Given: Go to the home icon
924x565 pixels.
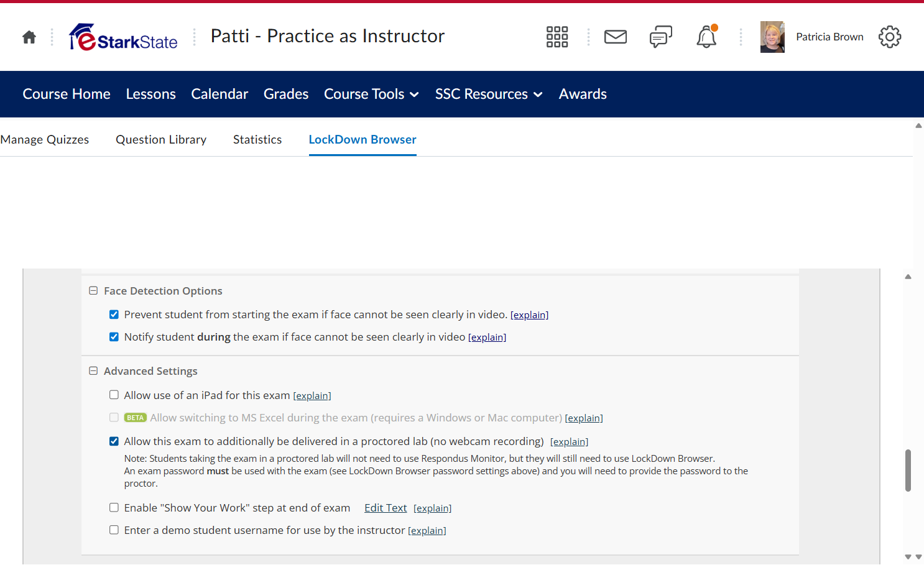Looking at the screenshot, I should (x=29, y=37).
